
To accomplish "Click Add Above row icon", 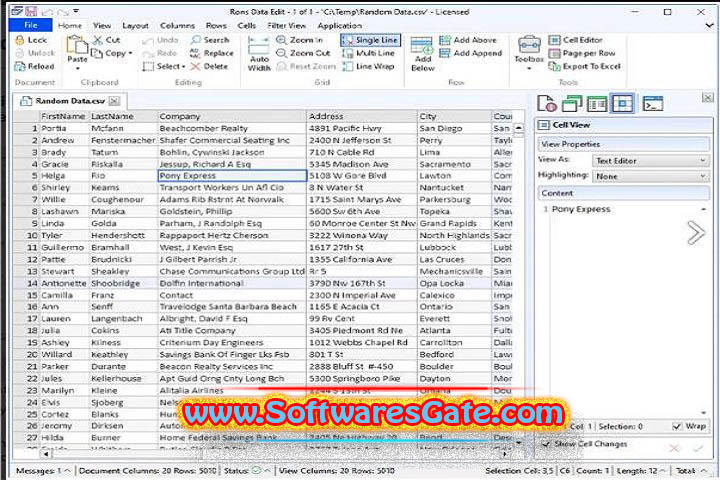I will 444,40.
